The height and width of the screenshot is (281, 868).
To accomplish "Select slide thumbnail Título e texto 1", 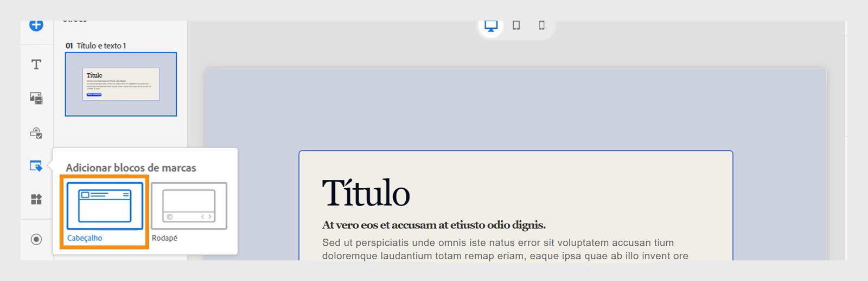I will coord(121,84).
